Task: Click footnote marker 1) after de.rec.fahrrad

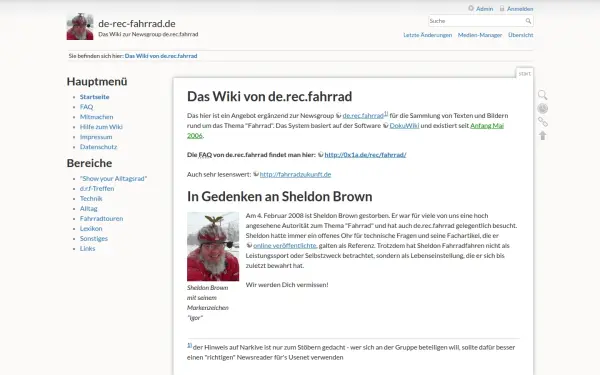Action: click(386, 113)
